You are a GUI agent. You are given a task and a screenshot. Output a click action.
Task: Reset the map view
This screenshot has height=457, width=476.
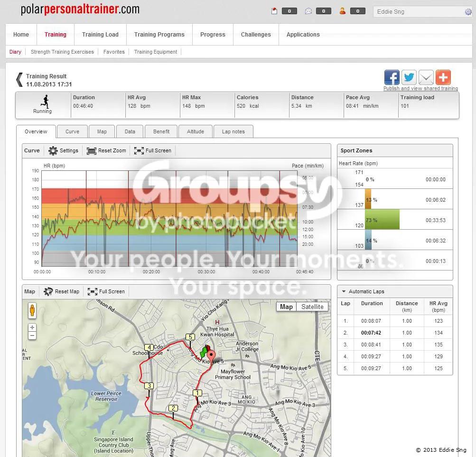click(61, 291)
